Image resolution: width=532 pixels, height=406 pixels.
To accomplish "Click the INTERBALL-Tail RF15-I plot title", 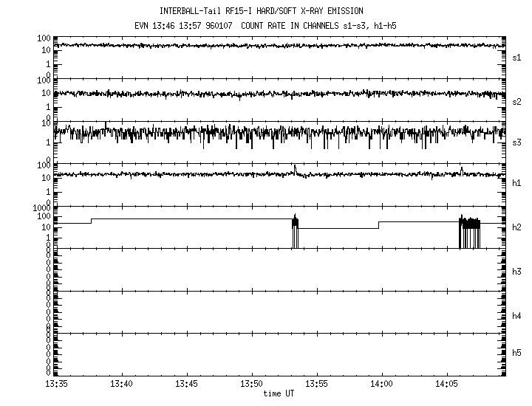I will pos(261,11).
